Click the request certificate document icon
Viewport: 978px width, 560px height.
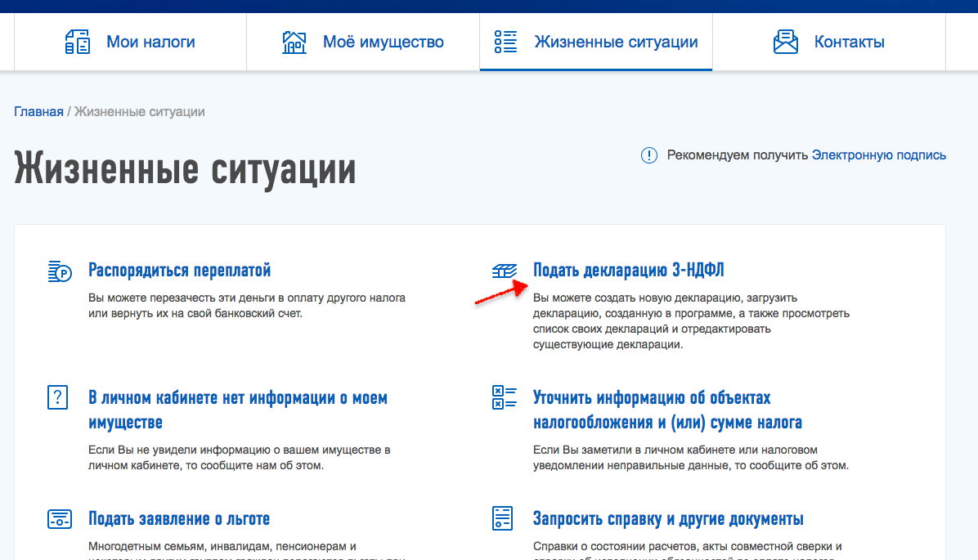(503, 519)
